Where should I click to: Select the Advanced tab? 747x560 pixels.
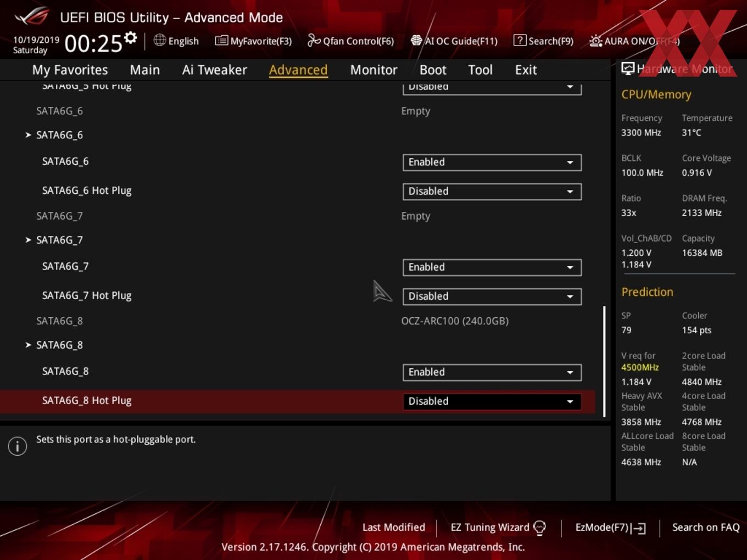[298, 70]
